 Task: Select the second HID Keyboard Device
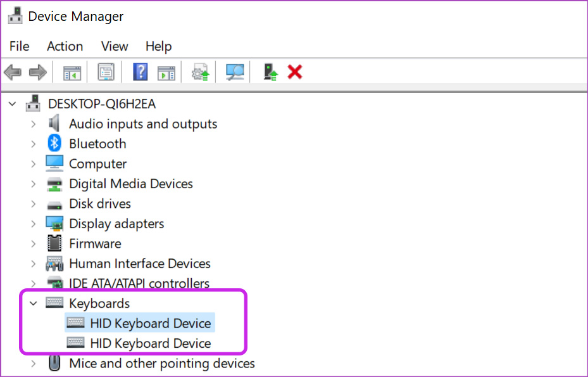(x=139, y=343)
